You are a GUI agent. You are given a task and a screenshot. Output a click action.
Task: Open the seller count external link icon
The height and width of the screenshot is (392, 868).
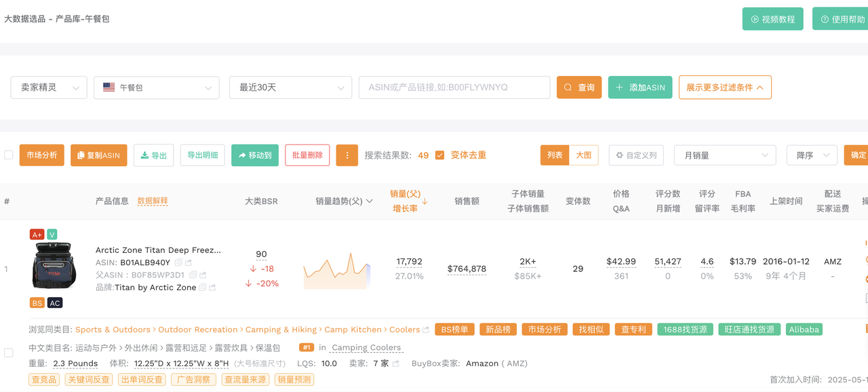396,364
